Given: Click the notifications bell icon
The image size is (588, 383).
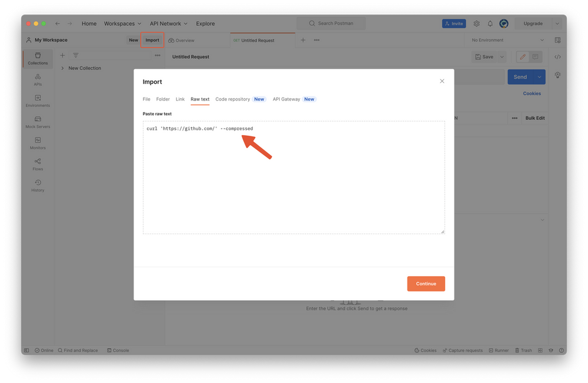Looking at the screenshot, I should pos(490,23).
